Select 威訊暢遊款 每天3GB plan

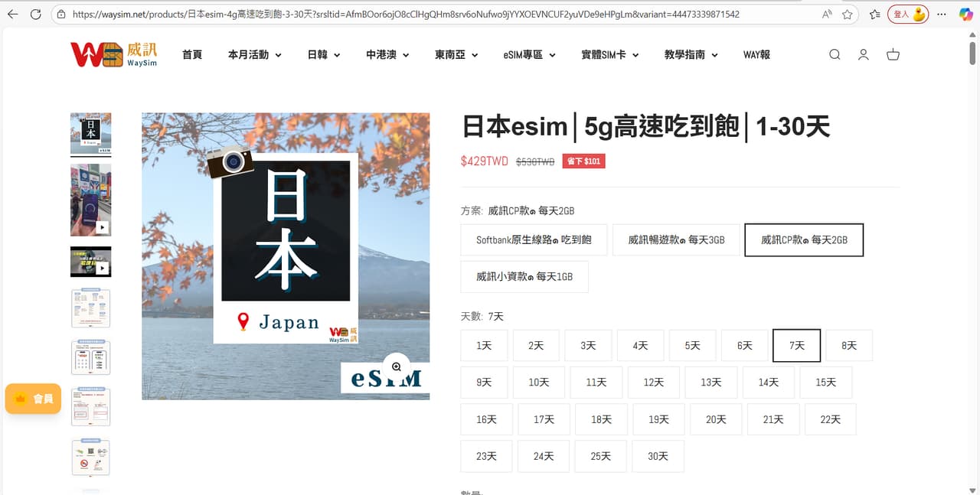pyautogui.click(x=676, y=239)
